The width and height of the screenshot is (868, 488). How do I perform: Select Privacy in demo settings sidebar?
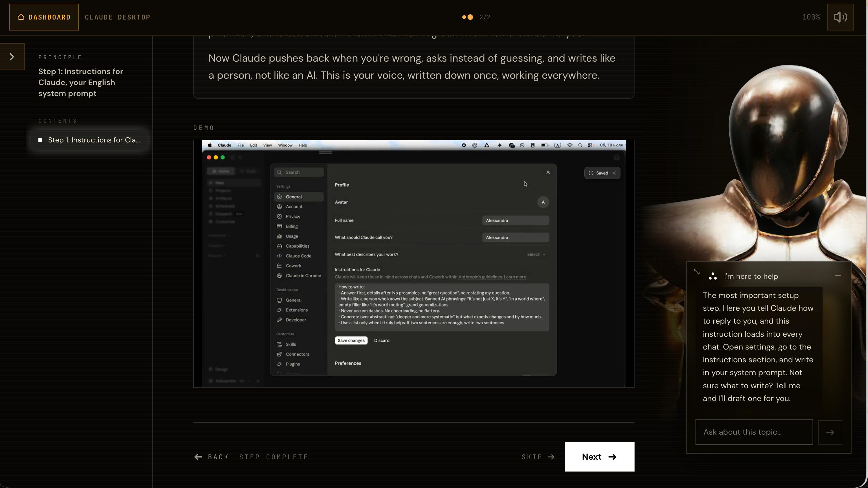(299, 217)
